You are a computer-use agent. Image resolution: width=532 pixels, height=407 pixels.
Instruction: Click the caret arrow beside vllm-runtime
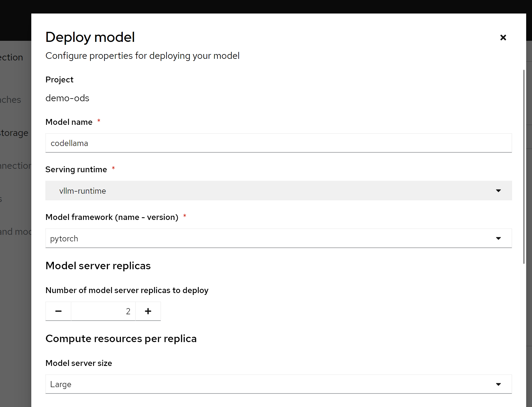click(498, 191)
